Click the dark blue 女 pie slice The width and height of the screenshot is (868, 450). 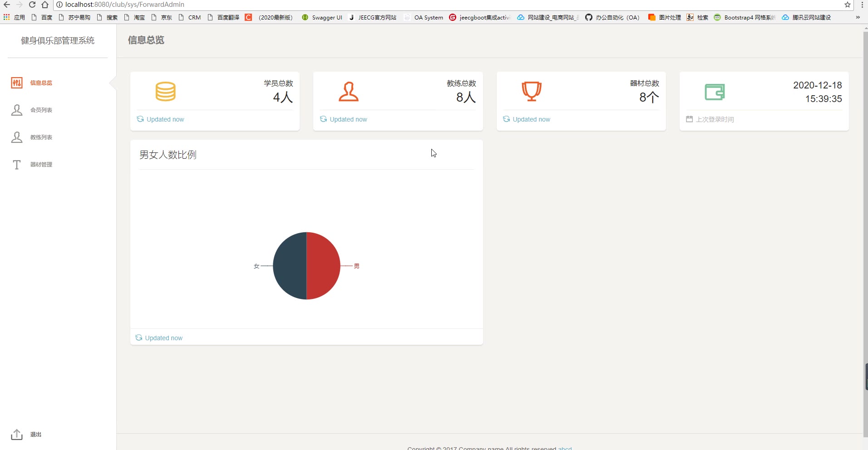pos(290,266)
